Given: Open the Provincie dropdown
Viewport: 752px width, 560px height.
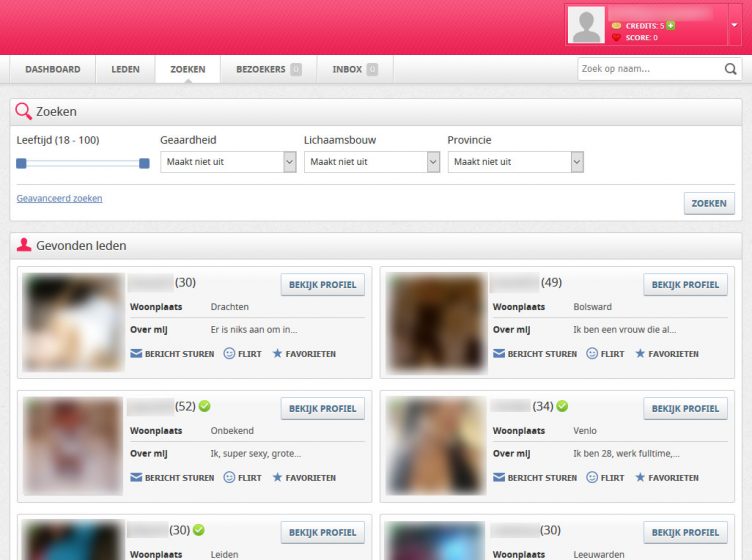Looking at the screenshot, I should pyautogui.click(x=515, y=162).
